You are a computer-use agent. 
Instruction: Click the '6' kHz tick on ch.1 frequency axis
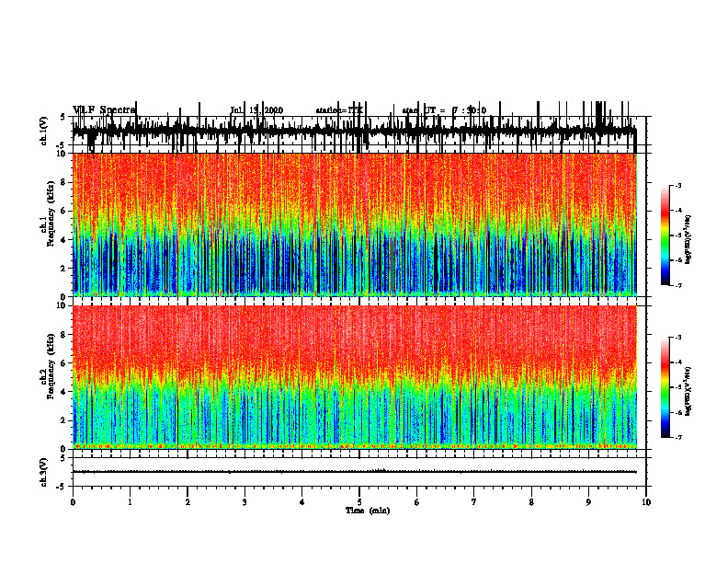point(64,211)
